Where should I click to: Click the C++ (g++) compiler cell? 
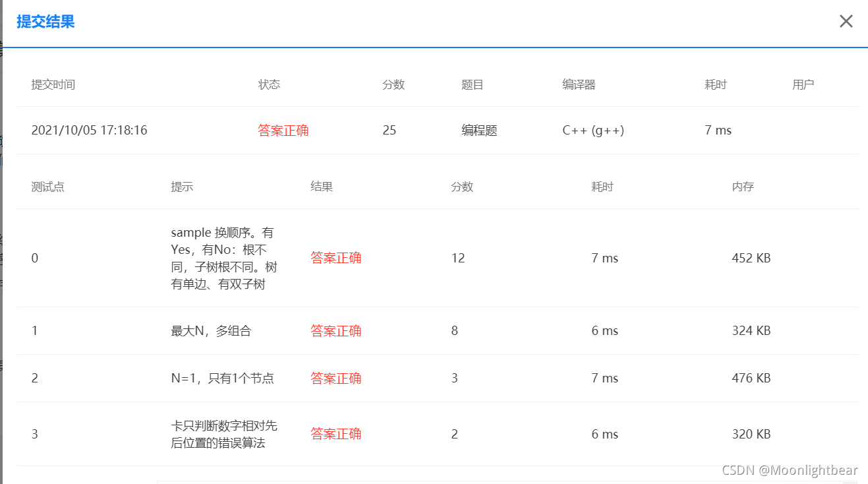(593, 131)
